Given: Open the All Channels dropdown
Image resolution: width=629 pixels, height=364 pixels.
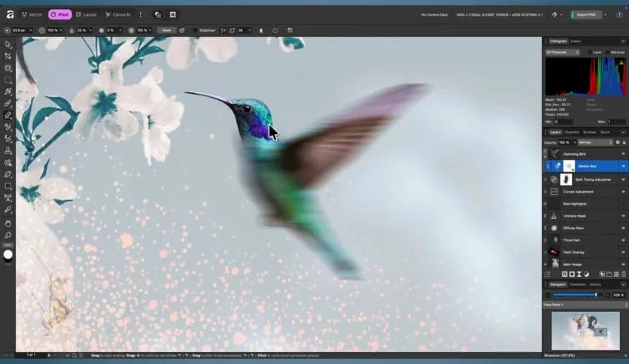Looking at the screenshot, I should pos(562,53).
